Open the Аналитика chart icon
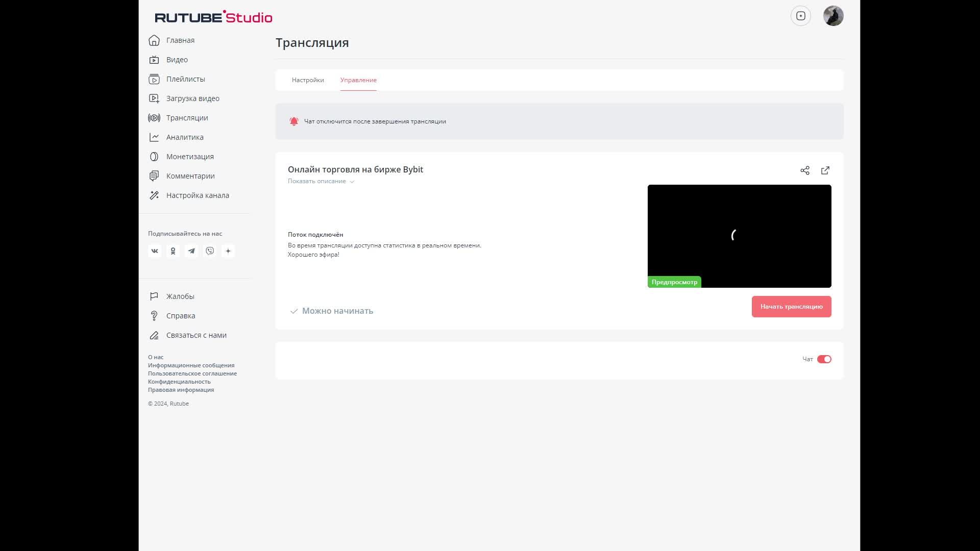 point(154,137)
